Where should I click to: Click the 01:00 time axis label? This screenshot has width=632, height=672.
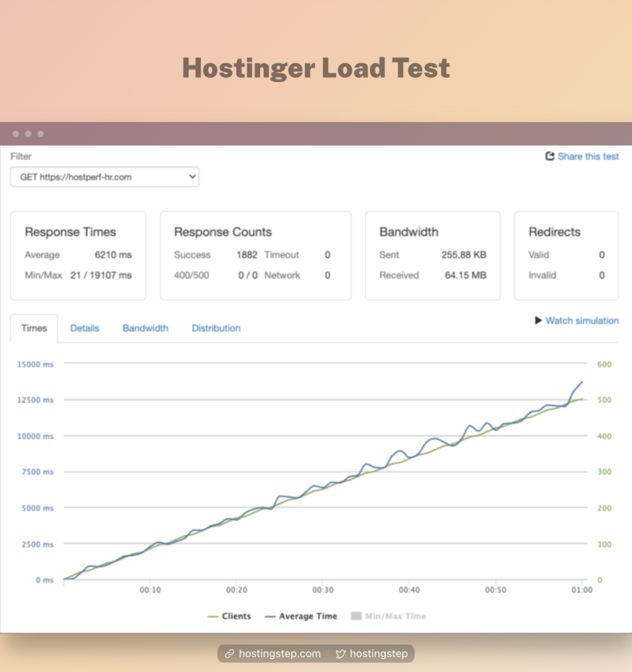coord(582,590)
